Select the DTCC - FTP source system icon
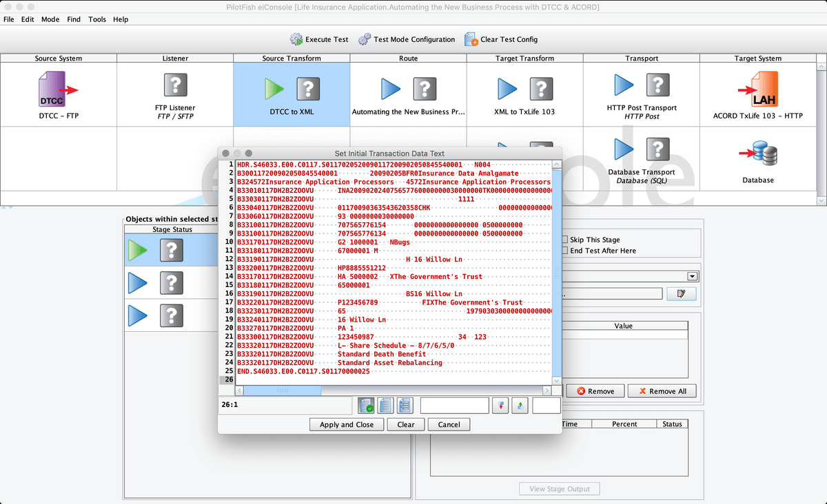The image size is (827, 504). pyautogui.click(x=59, y=90)
